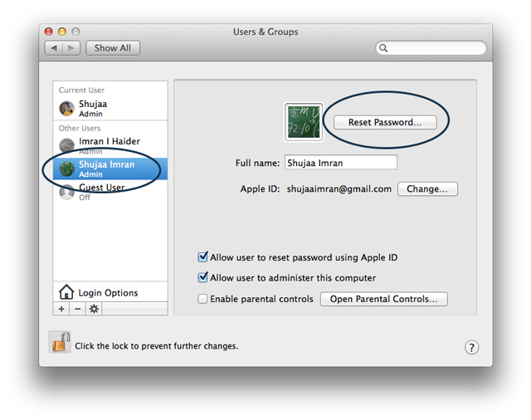The width and height of the screenshot is (531, 420).
Task: Select Imran I Haider user account
Action: (110, 146)
